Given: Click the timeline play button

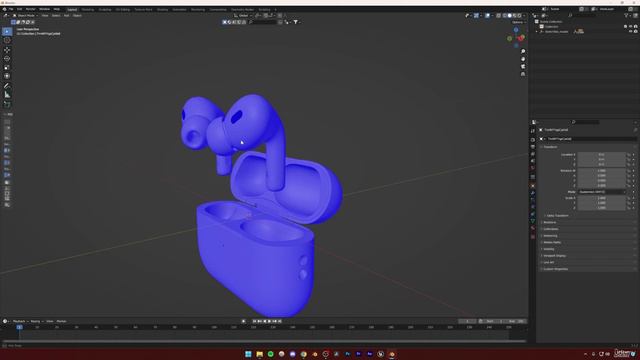Looking at the screenshot, I should tap(269, 321).
